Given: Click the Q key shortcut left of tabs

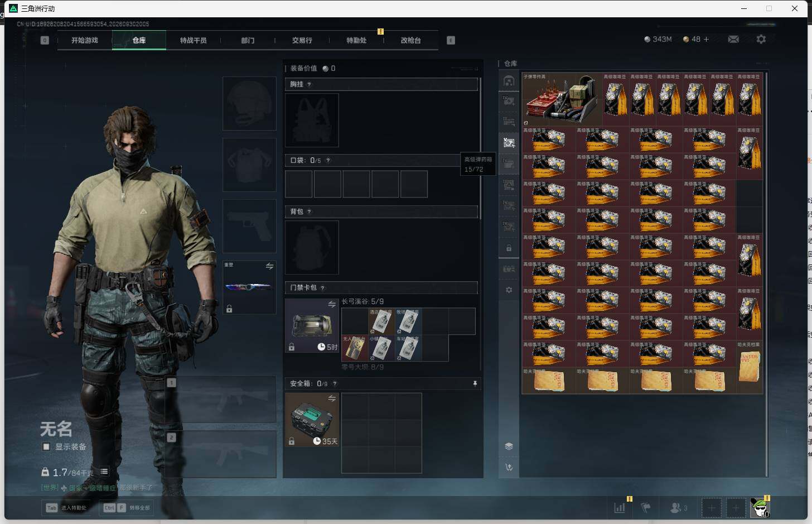Looking at the screenshot, I should click(x=45, y=40).
